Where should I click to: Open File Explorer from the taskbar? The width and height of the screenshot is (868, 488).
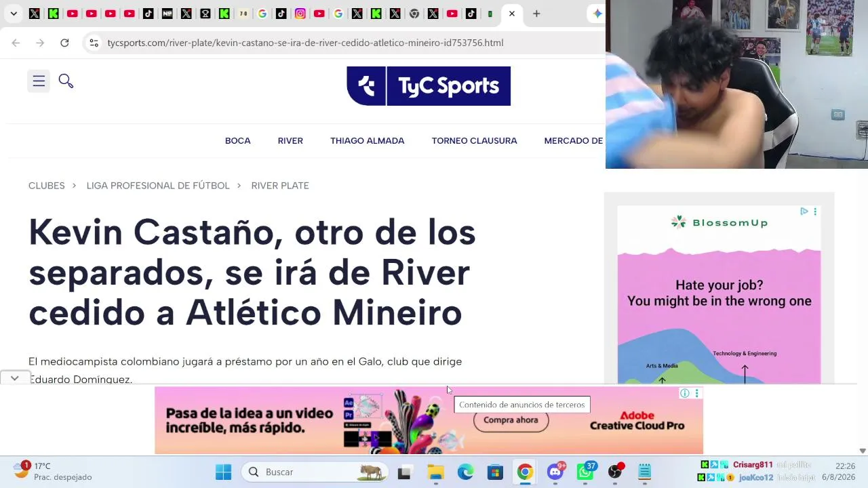coord(435,472)
